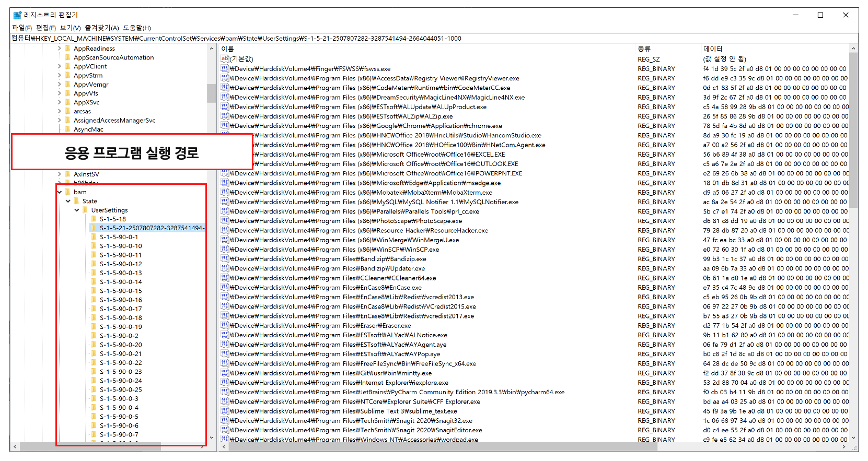
Task: Select the arcsas folder icon
Action: pos(68,111)
